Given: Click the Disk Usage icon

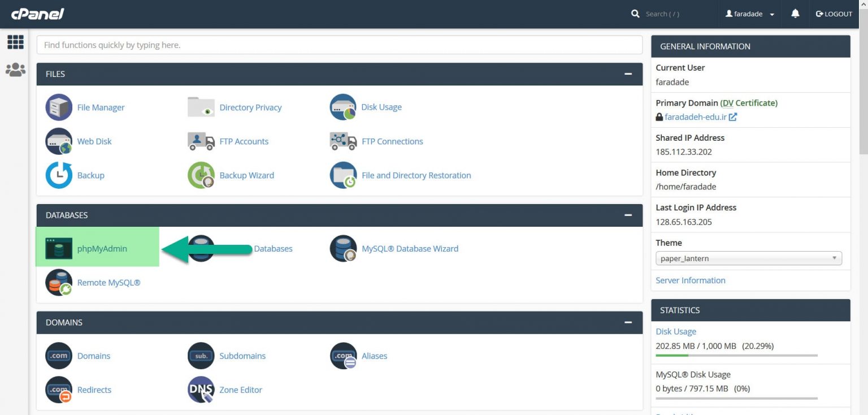Looking at the screenshot, I should pos(343,107).
